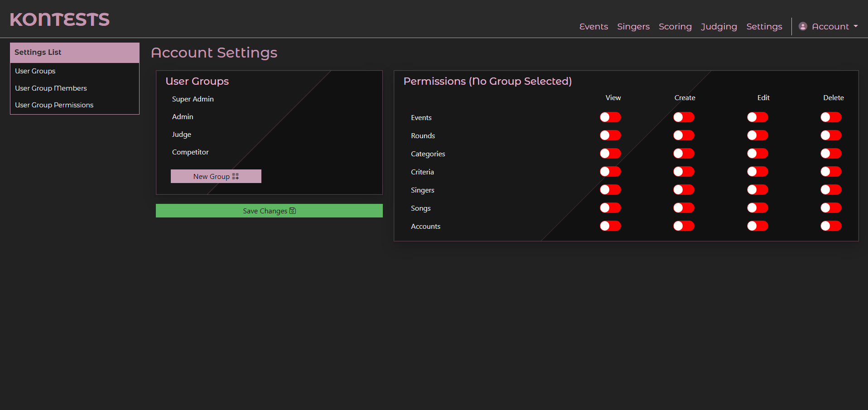Toggle Rounds Edit permission
This screenshot has height=410, width=868.
[x=757, y=135]
